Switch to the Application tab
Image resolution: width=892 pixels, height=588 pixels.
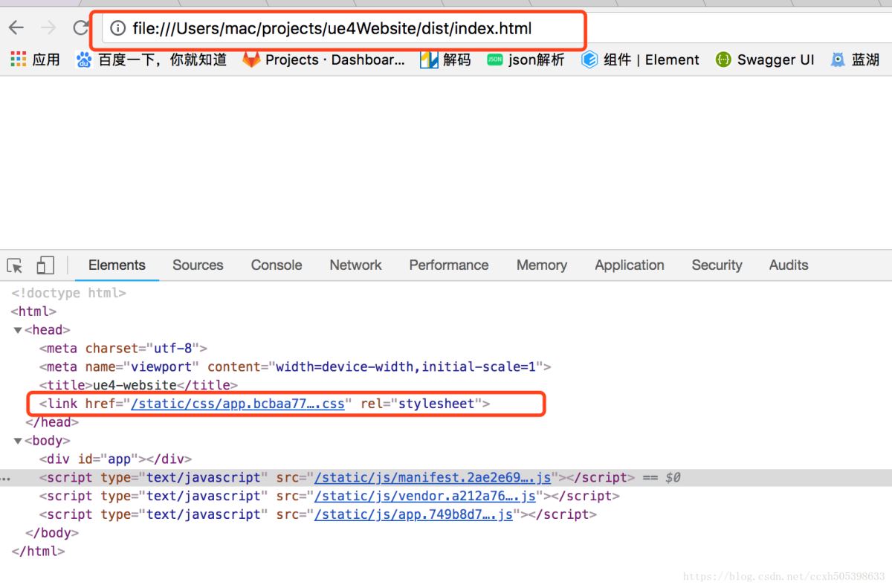pyautogui.click(x=630, y=265)
